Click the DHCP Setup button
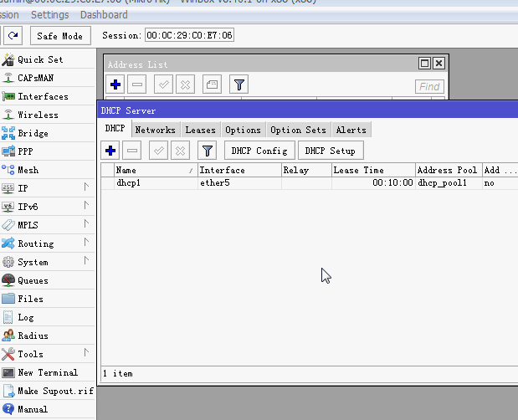 pyautogui.click(x=330, y=151)
